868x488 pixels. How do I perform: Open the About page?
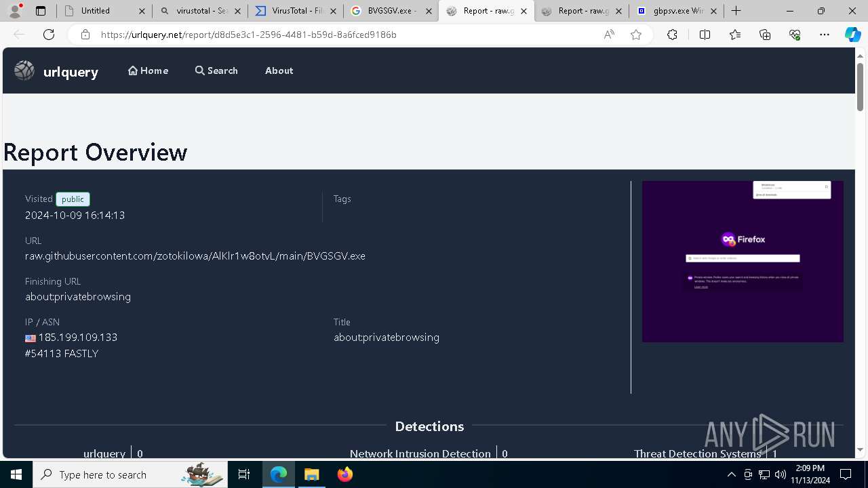coord(279,70)
